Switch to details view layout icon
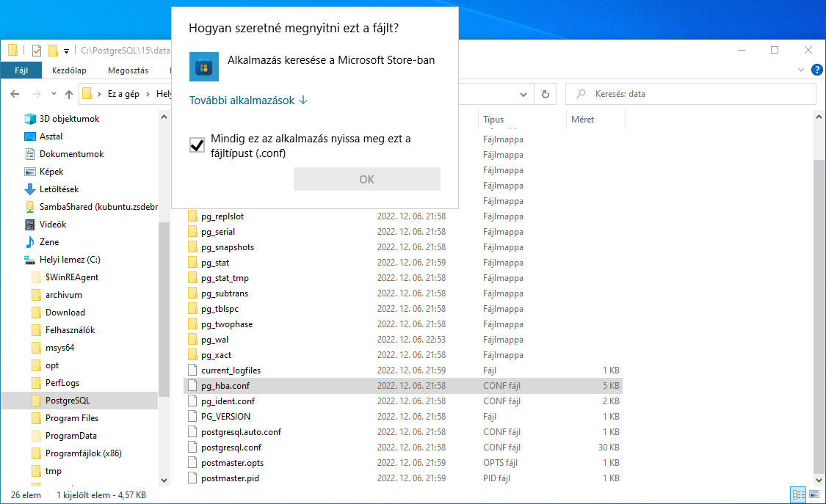Viewport: 826px width, 504px height. point(799,494)
